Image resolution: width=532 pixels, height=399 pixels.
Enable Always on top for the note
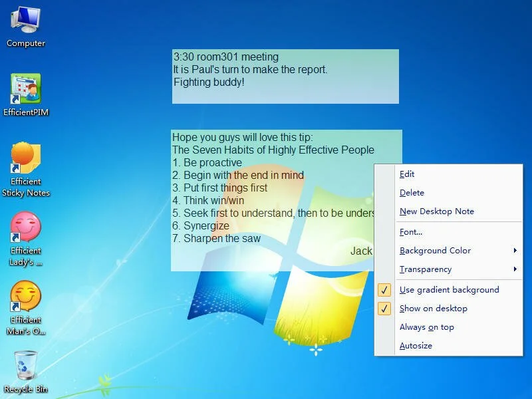(426, 327)
